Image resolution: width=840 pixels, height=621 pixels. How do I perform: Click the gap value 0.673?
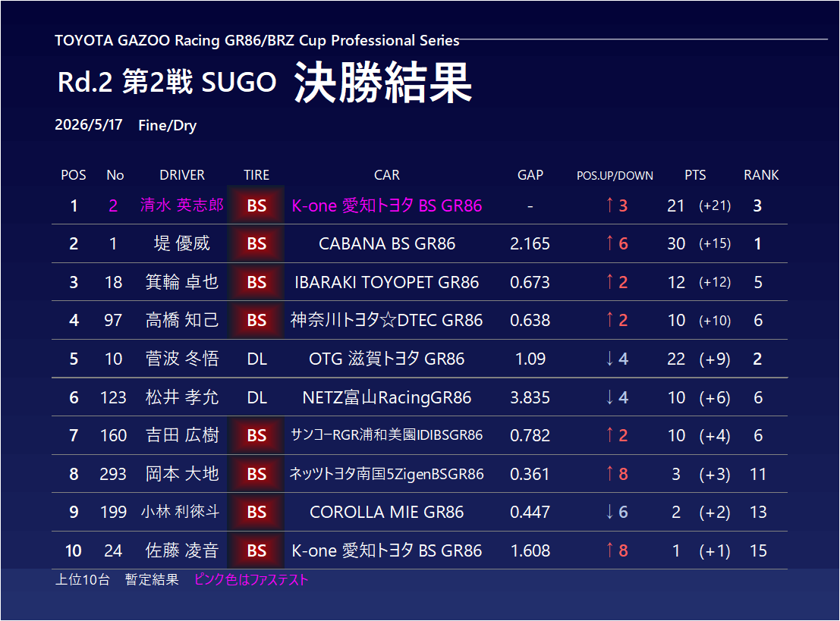point(530,282)
